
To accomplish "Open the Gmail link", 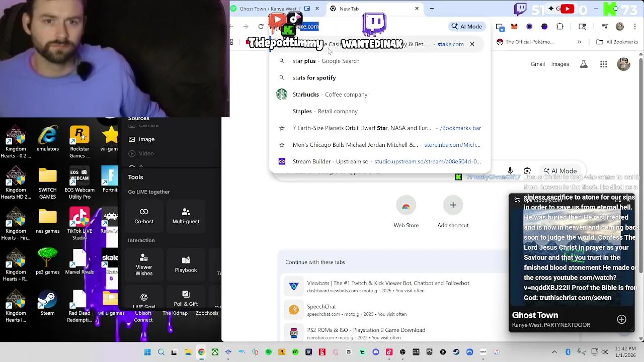I will 538,64.
